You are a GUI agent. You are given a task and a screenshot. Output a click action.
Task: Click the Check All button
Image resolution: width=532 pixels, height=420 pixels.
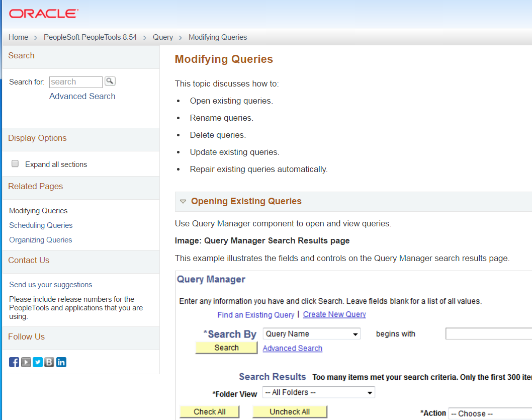point(209,412)
